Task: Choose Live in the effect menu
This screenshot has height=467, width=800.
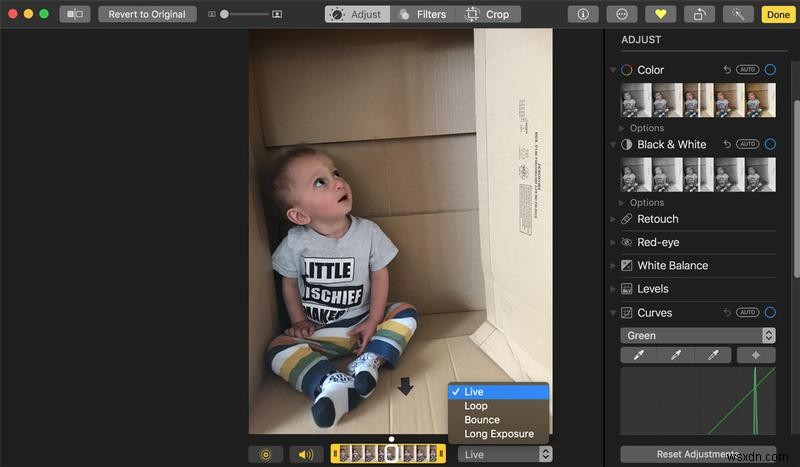Action: 498,391
